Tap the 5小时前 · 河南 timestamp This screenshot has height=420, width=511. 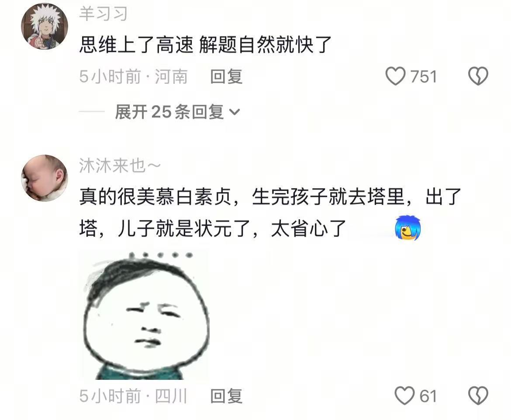pos(134,76)
